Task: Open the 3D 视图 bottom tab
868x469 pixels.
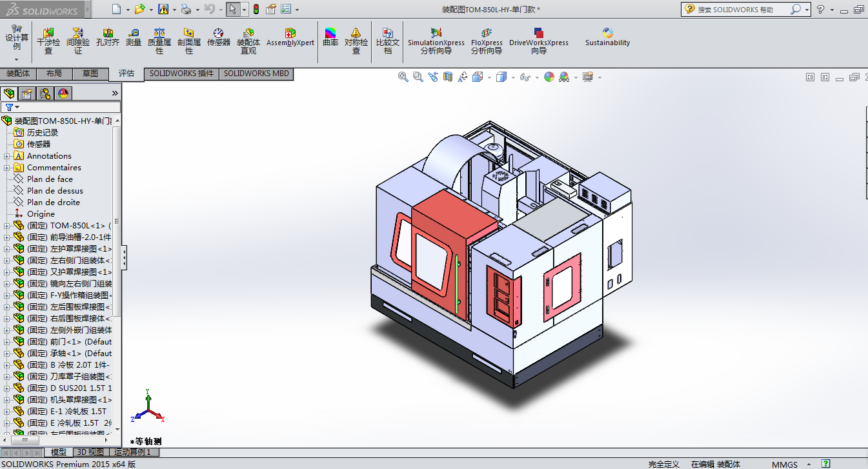Action: click(90, 452)
